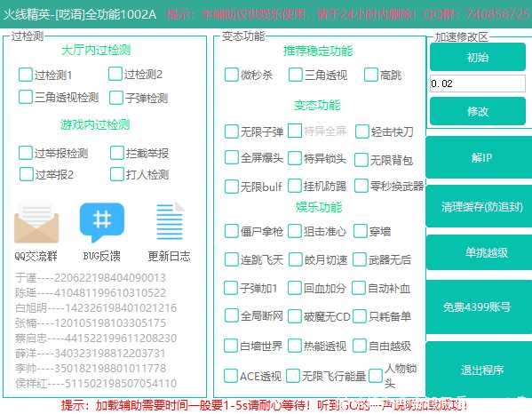Click the greyed-out 特异全屏 checkbox
Screen dimensions: 532x414
(295, 131)
